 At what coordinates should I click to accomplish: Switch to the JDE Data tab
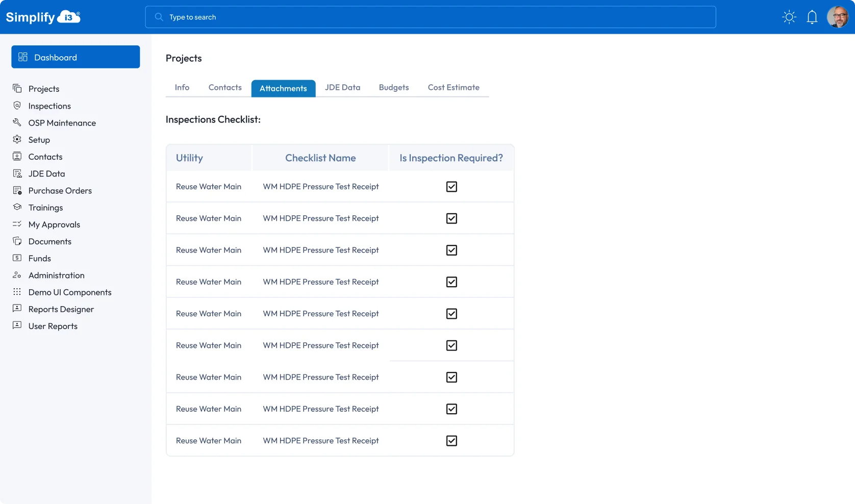click(x=342, y=88)
